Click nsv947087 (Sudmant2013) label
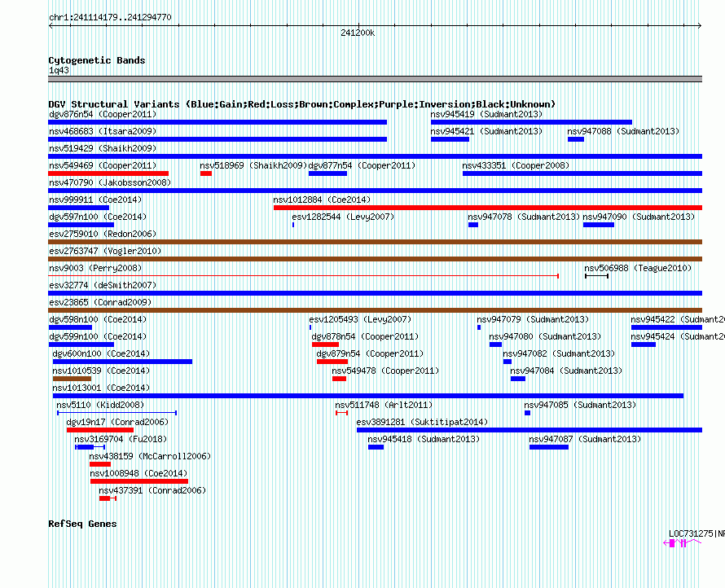The width and height of the screenshot is (725, 588). click(x=586, y=439)
